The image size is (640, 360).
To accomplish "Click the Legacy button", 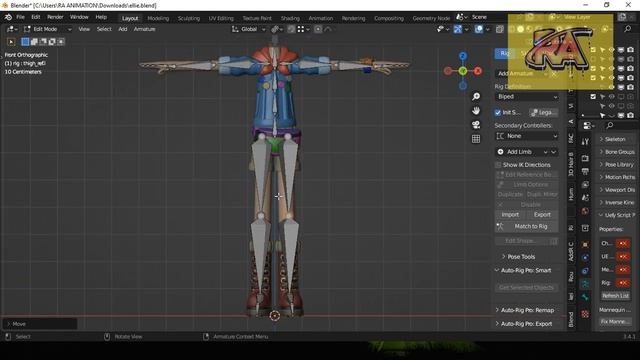I will point(544,112).
